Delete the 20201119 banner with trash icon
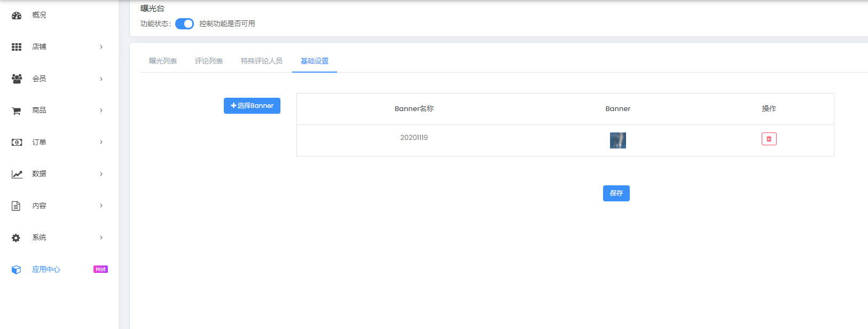 pos(769,139)
